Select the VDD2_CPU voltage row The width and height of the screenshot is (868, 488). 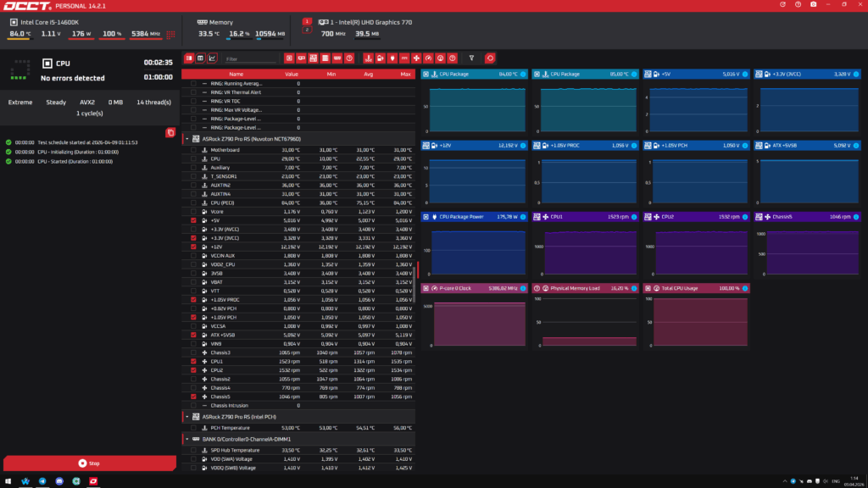coord(299,264)
